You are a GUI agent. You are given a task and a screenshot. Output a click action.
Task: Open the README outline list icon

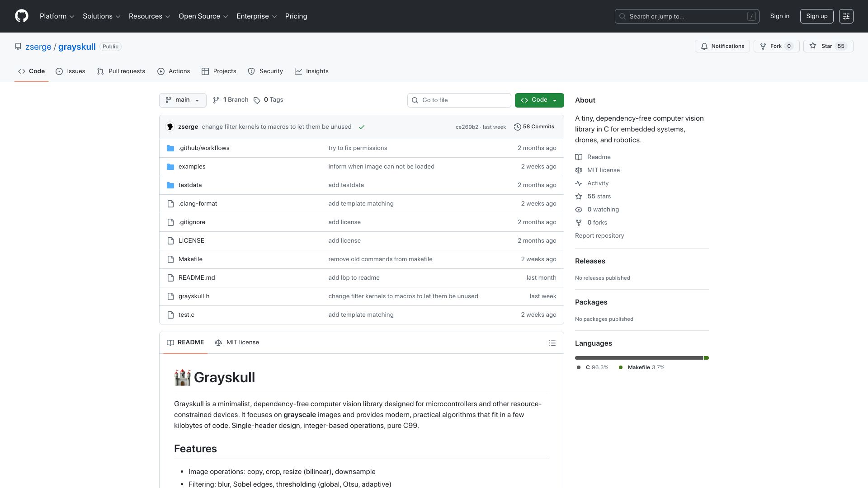[x=552, y=343]
